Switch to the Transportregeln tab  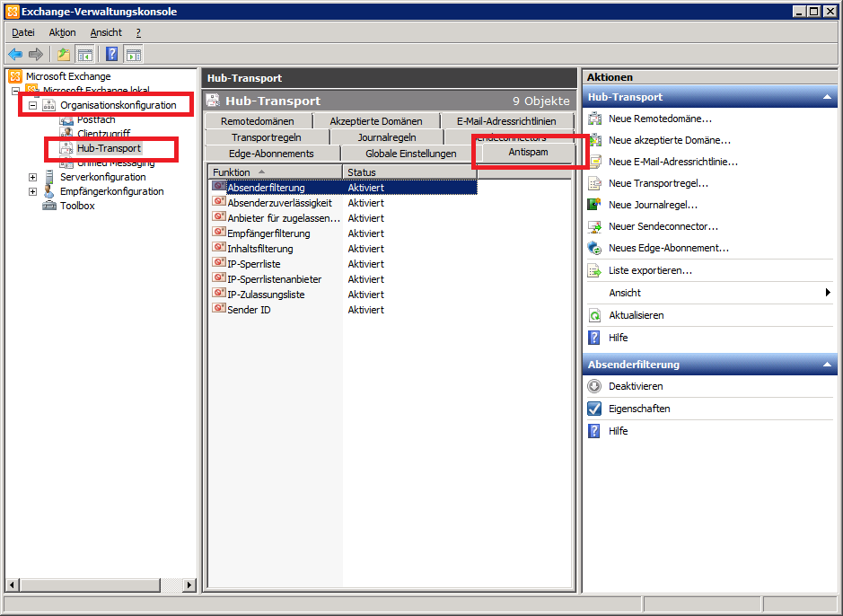(x=266, y=137)
